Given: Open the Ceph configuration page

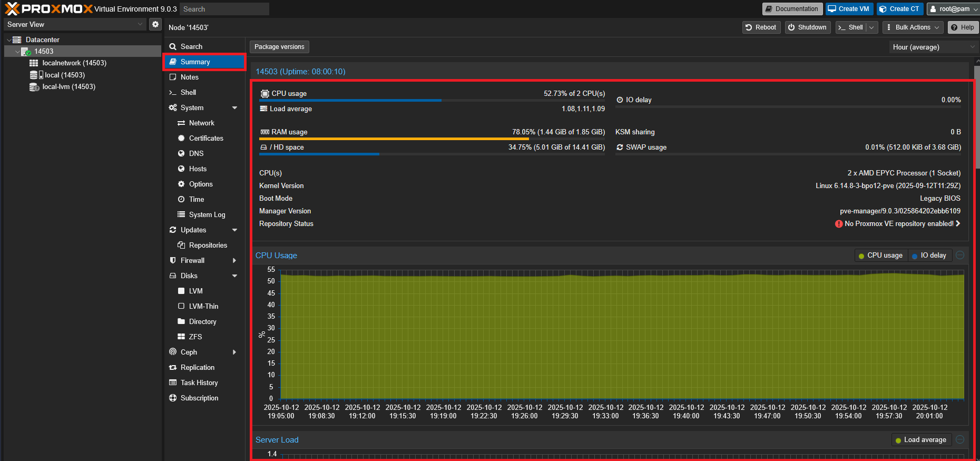Looking at the screenshot, I should [x=189, y=352].
